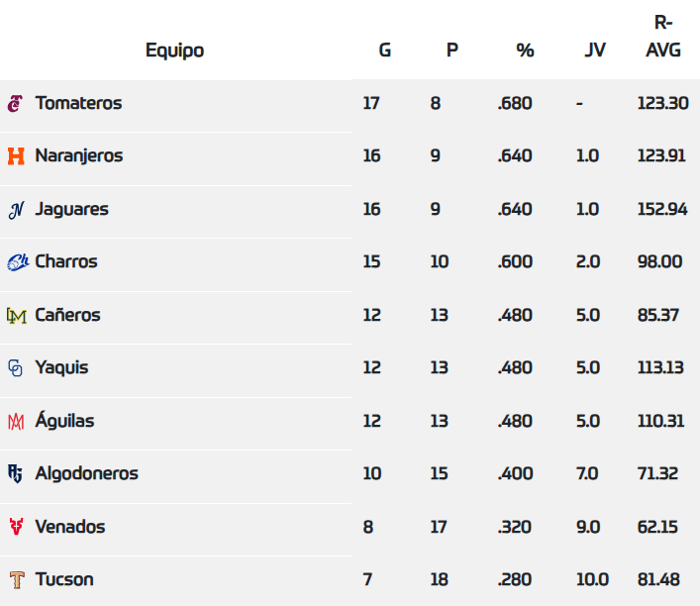Open the Tomateros team link

(x=78, y=103)
